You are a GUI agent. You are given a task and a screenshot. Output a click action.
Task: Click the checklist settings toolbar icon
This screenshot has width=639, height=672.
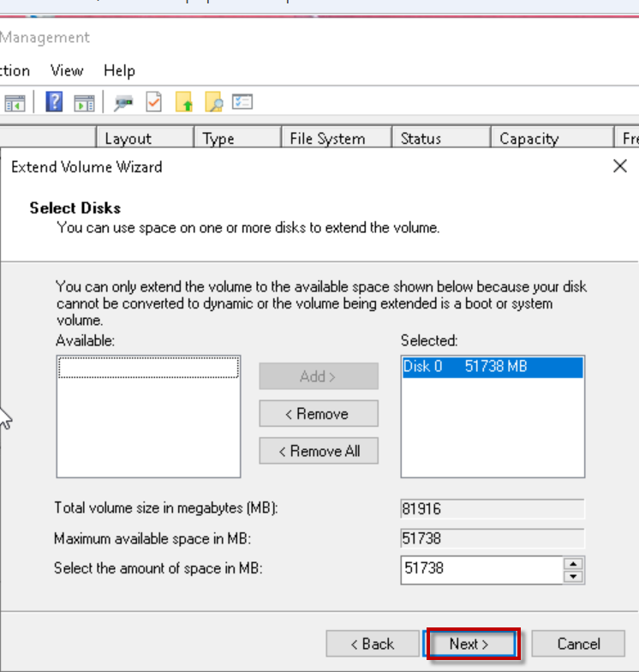[243, 103]
